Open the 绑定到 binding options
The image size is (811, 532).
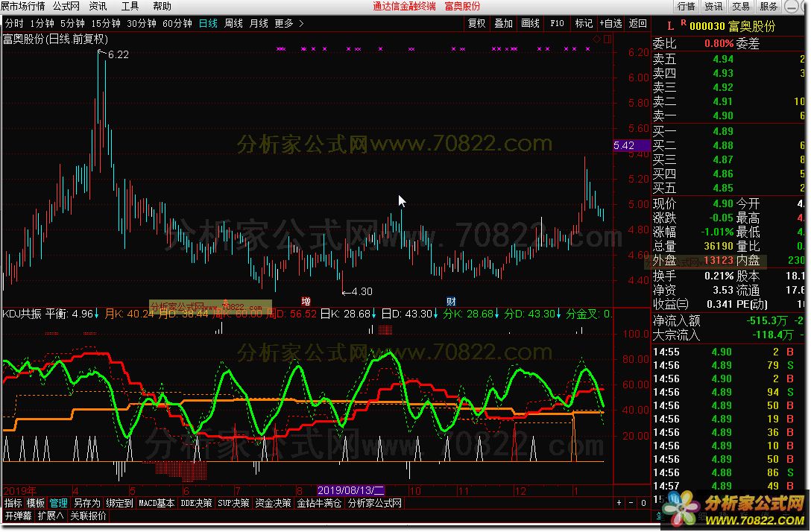click(x=119, y=503)
